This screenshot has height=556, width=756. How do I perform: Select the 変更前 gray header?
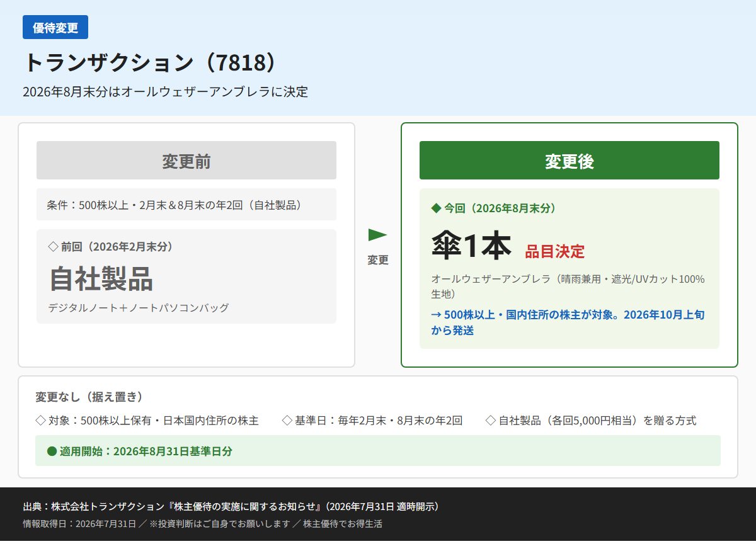pos(186,161)
